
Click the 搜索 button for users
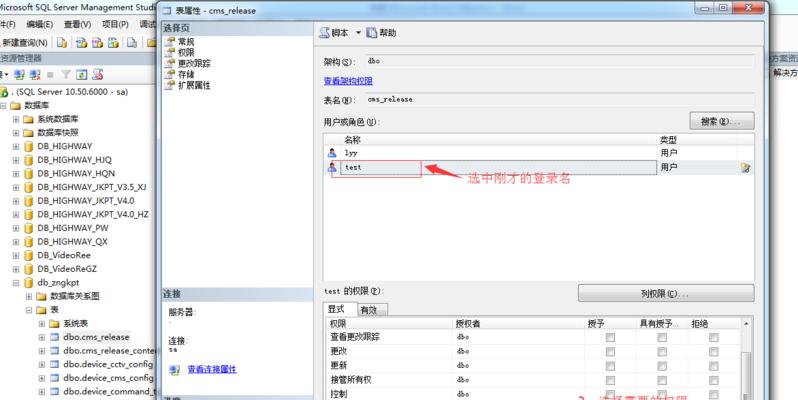click(722, 122)
